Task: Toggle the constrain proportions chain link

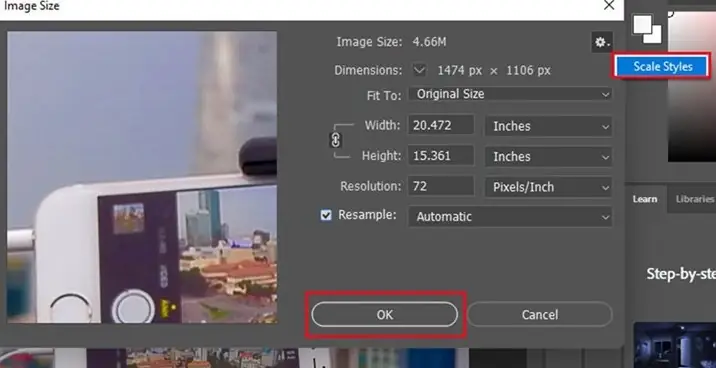Action: (x=336, y=141)
